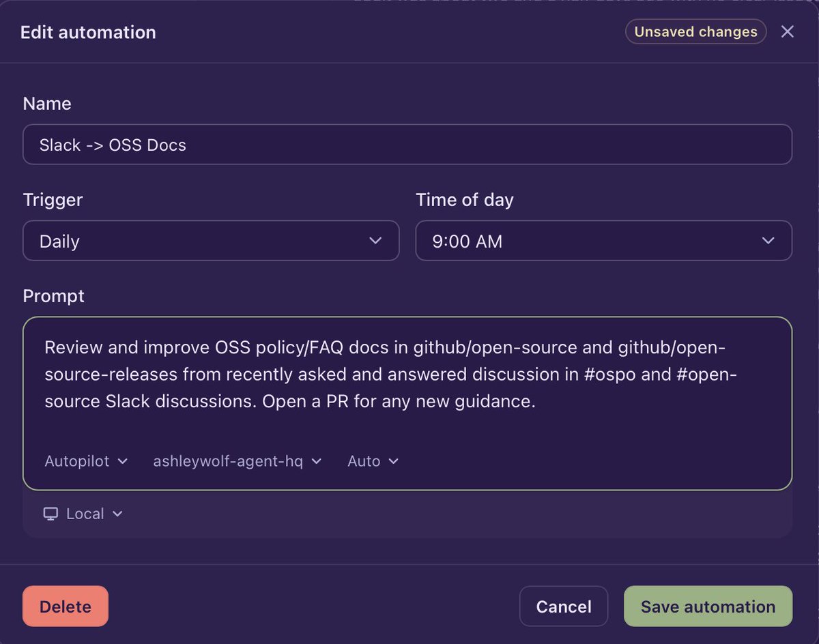
Task: Expand the Local environment selector
Action: (x=83, y=514)
